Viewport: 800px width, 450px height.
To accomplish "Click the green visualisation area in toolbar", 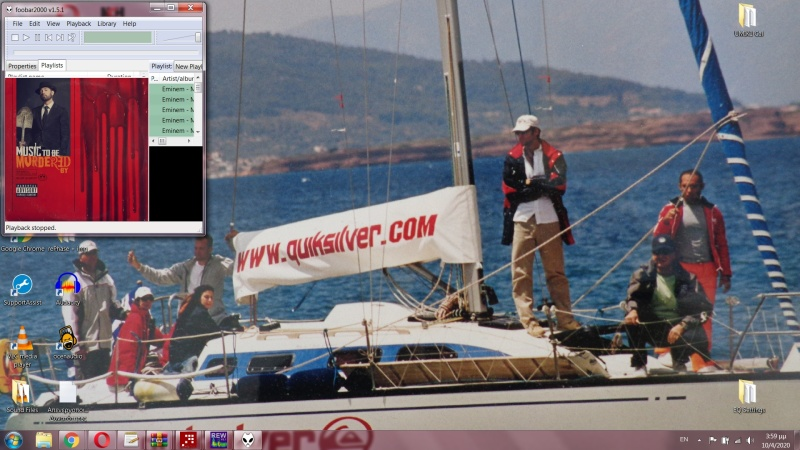I will click(x=118, y=37).
